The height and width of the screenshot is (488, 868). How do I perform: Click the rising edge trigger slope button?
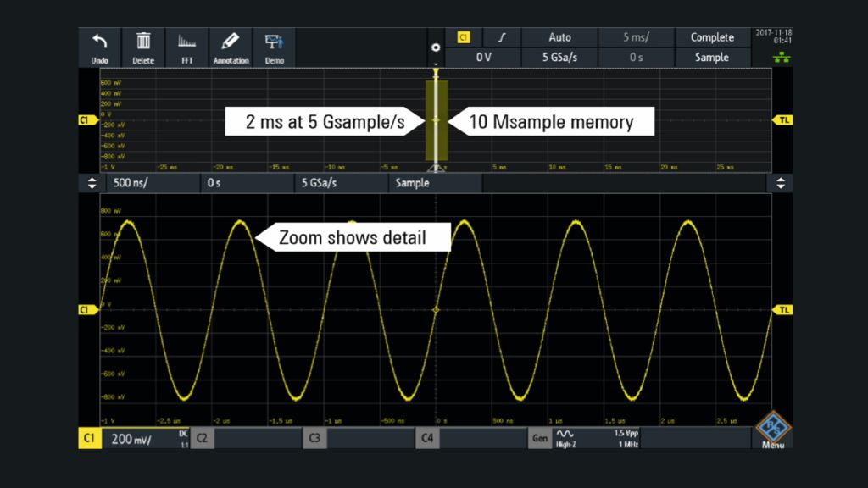click(x=501, y=37)
